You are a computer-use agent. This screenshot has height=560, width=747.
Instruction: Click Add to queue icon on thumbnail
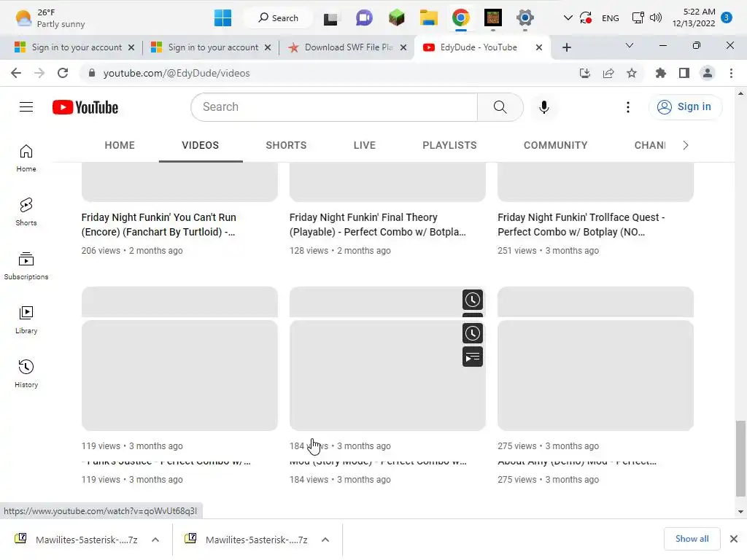pyautogui.click(x=472, y=357)
